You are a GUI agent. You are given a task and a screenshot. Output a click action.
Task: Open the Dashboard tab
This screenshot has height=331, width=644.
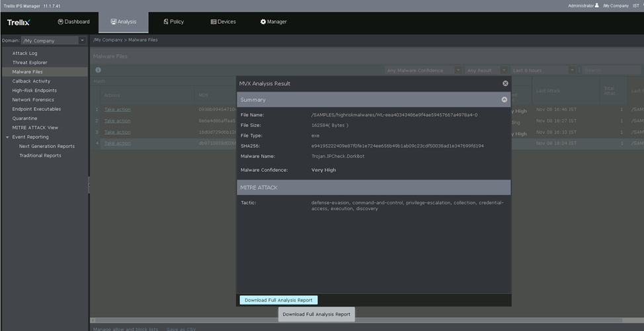tap(74, 22)
